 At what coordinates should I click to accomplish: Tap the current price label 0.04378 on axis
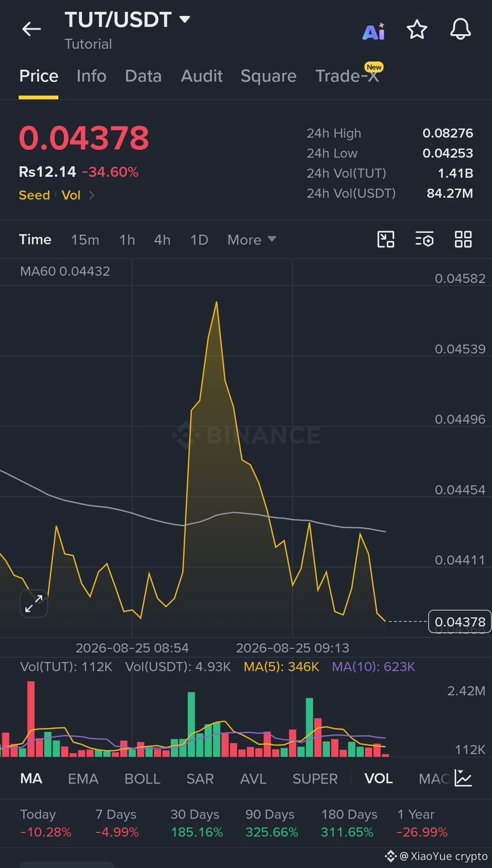click(460, 621)
